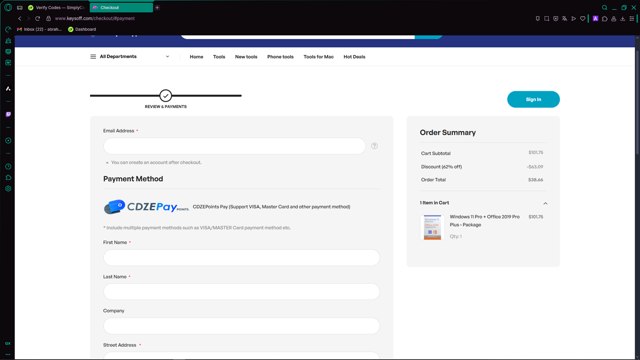The height and width of the screenshot is (360, 640).
Task: Switch to the Verify Codes tab
Action: [x=56, y=7]
